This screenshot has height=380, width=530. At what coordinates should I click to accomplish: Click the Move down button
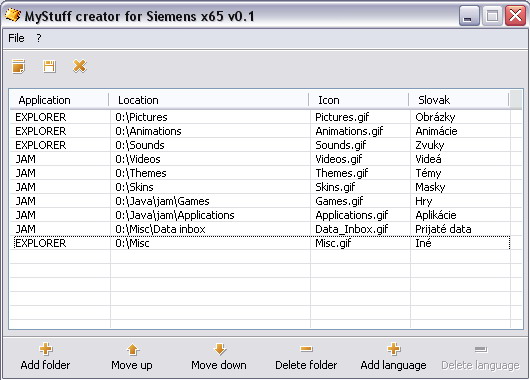click(x=219, y=357)
